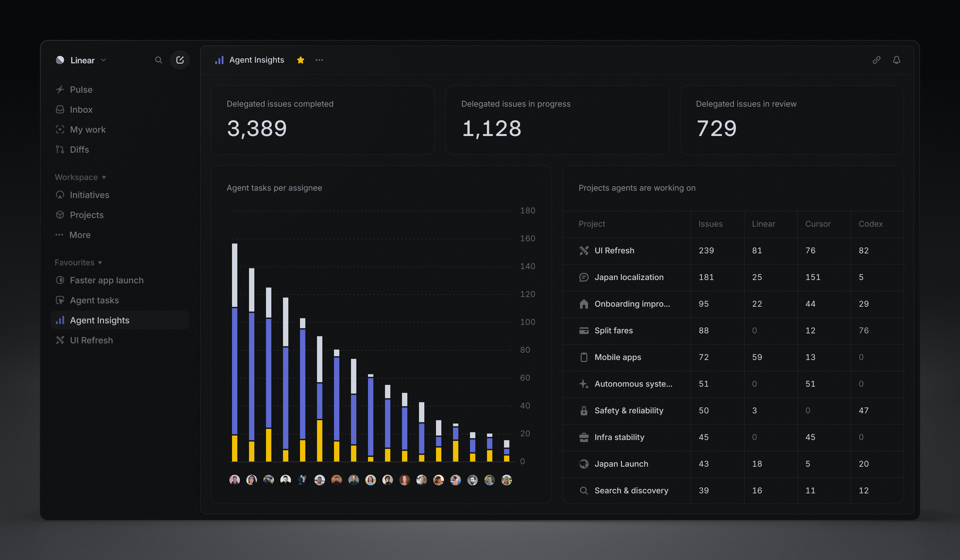The width and height of the screenshot is (960, 560).
Task: Click the Delegated issues completed card
Action: (323, 120)
